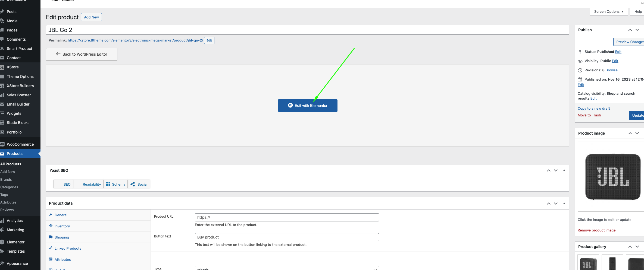
Task: Move Publish panel up
Action: point(630,30)
